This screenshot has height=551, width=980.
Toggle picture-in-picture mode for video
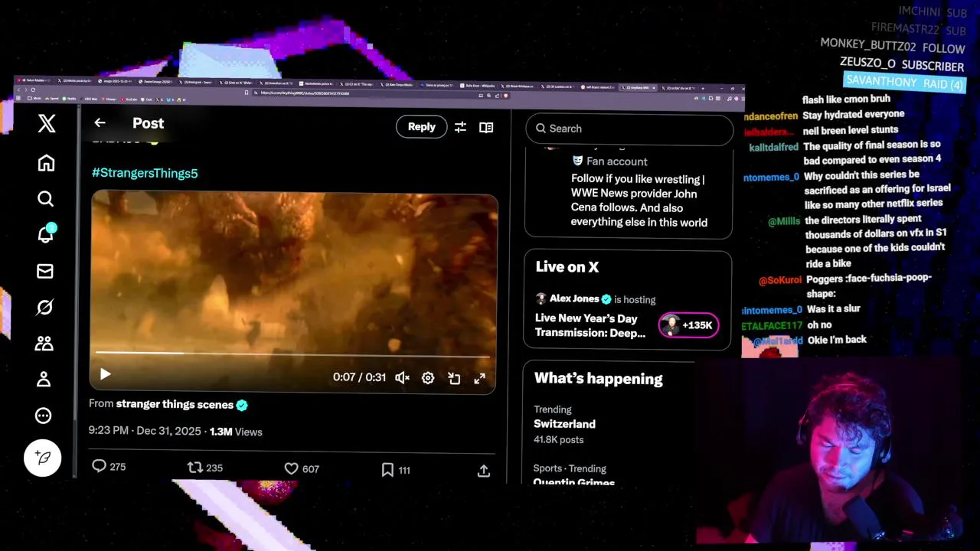pyautogui.click(x=454, y=378)
